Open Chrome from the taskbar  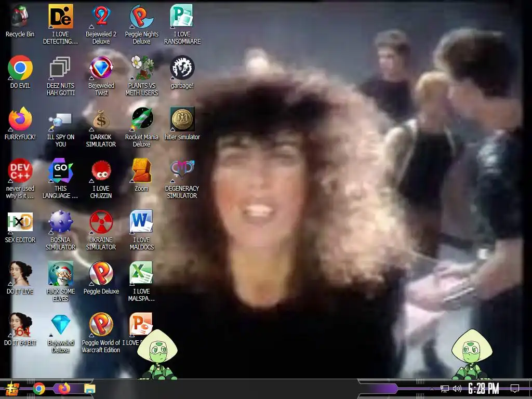click(x=39, y=389)
